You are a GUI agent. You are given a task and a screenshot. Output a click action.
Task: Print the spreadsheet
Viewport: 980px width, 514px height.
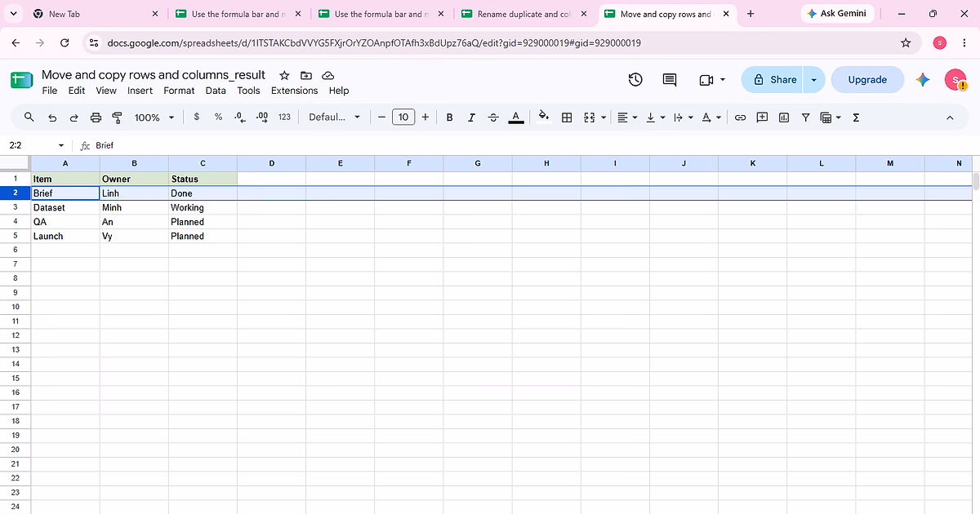click(96, 117)
